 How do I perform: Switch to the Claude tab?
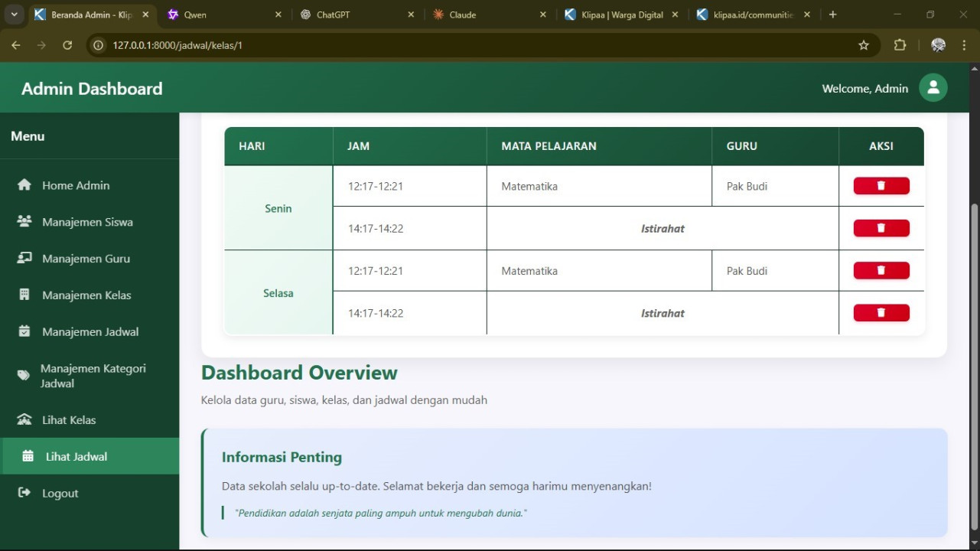pos(463,15)
